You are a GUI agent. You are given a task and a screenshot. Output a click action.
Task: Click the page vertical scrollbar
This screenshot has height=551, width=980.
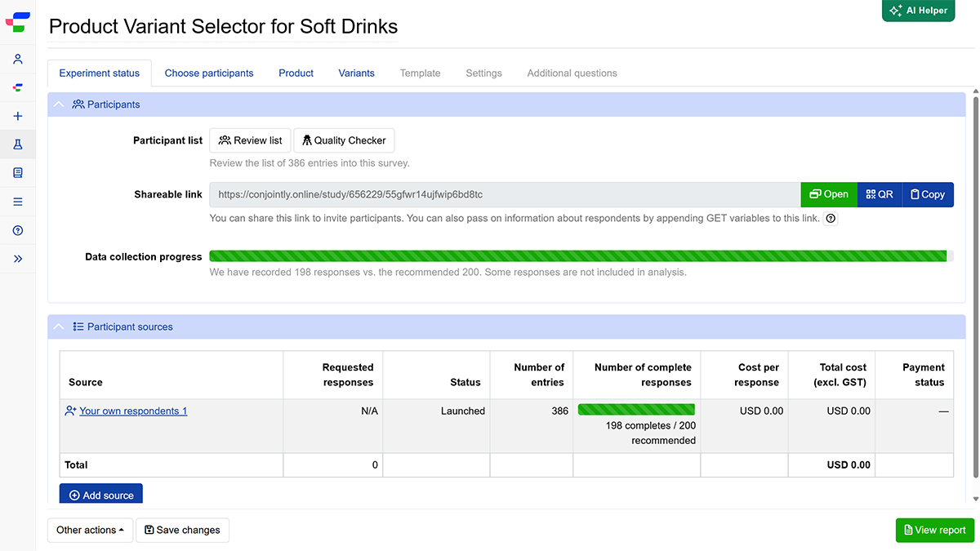coord(975,286)
